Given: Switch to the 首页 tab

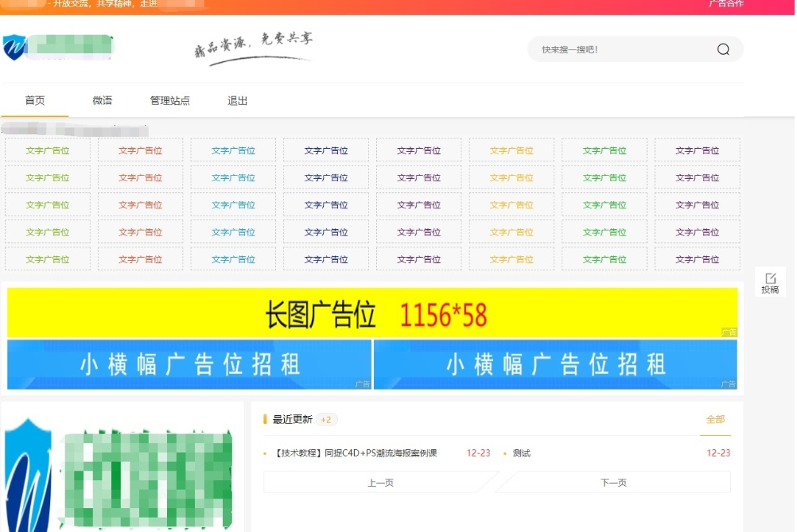Looking at the screenshot, I should pos(33,100).
